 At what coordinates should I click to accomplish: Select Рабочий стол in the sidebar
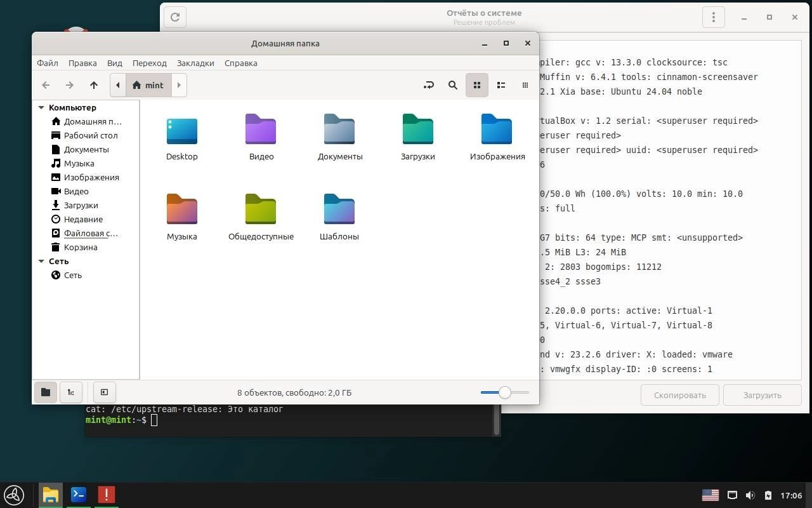(86, 135)
